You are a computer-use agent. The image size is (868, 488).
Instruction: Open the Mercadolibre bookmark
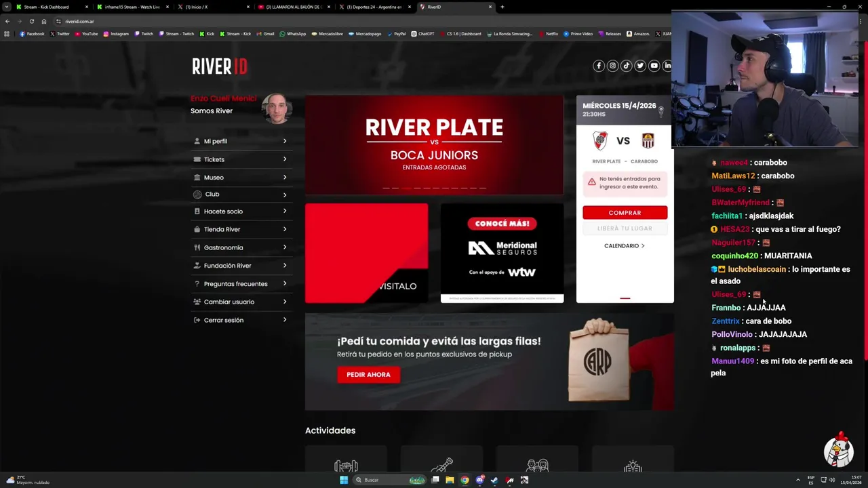328,34
